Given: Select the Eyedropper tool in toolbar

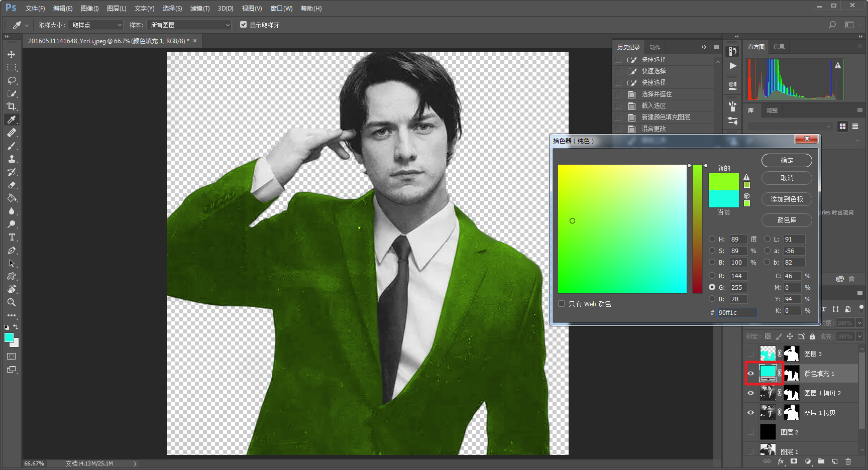Looking at the screenshot, I should (x=11, y=120).
